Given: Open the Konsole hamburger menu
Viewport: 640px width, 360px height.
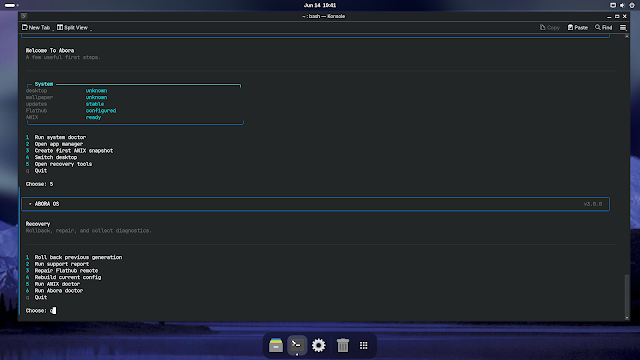Looking at the screenshot, I should 623,27.
